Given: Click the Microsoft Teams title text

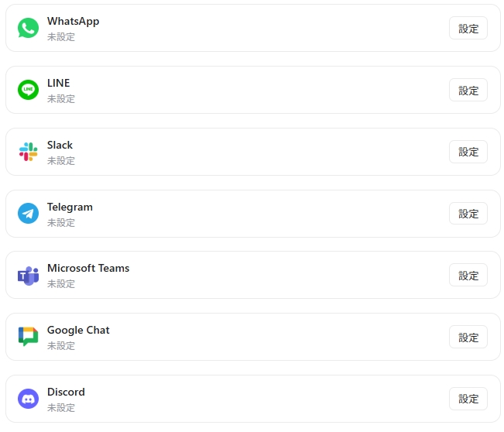Looking at the screenshot, I should (x=88, y=268).
